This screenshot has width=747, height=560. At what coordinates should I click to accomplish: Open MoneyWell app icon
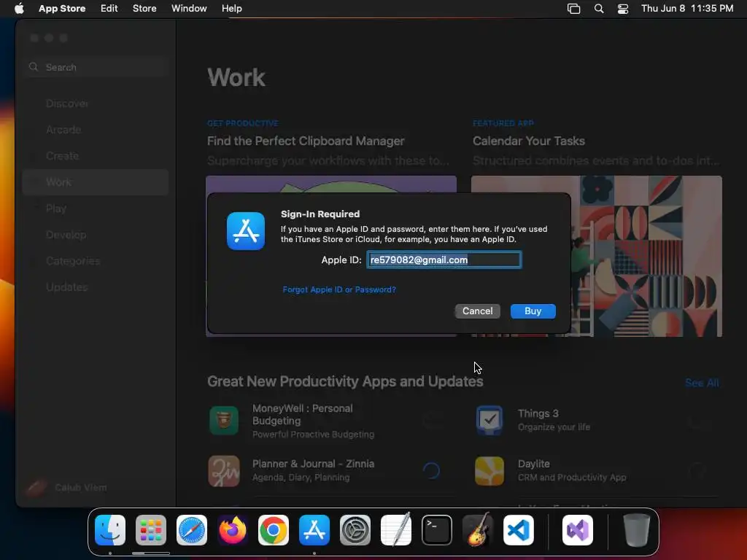tap(224, 421)
